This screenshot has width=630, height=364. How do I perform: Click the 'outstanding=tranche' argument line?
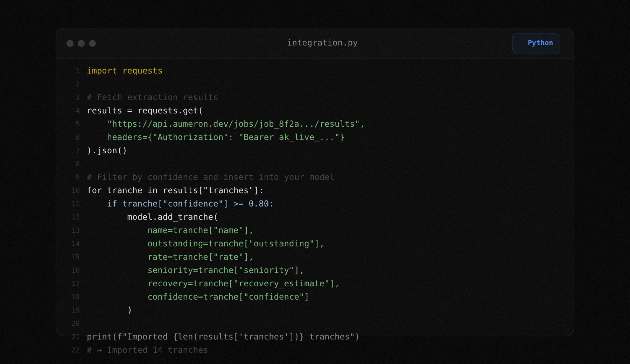[236, 244]
